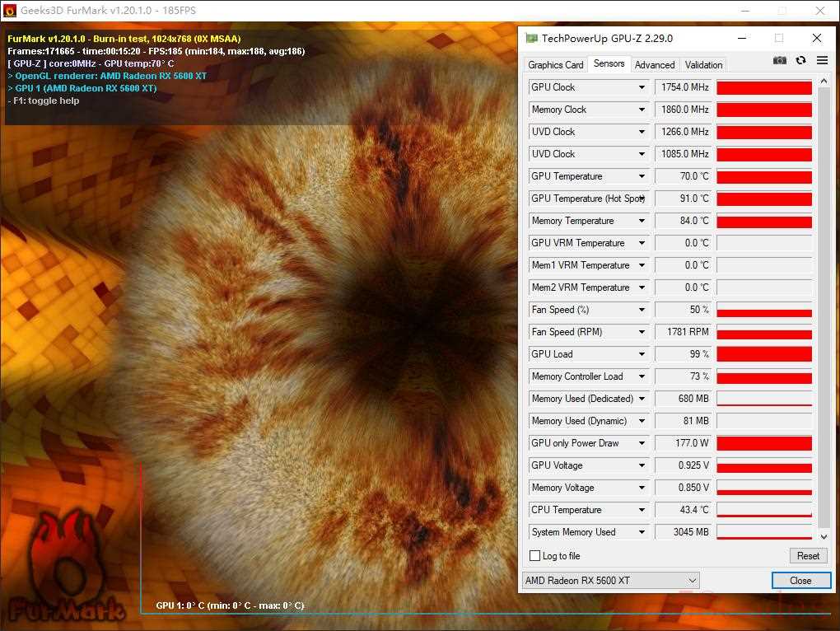This screenshot has height=631, width=840.
Task: Open the GPU Load sensor dropdown
Action: coord(642,354)
